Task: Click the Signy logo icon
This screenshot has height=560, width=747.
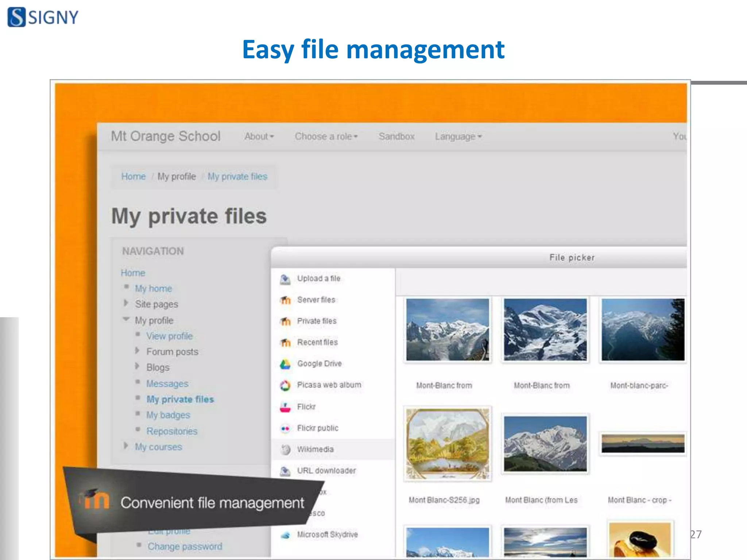Action: 16,17
